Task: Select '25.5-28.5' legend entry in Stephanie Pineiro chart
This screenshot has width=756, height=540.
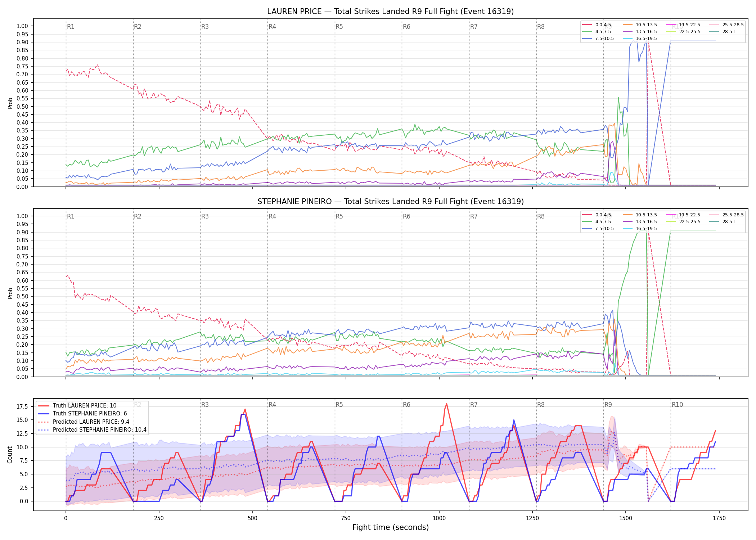Action: tap(727, 215)
